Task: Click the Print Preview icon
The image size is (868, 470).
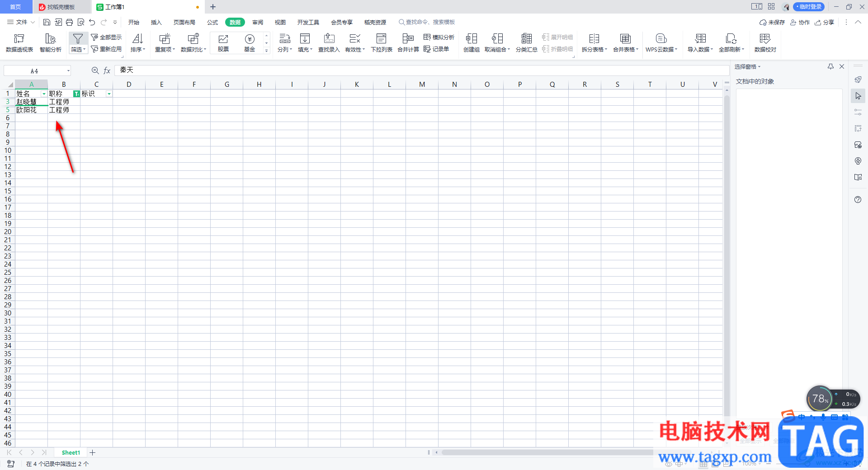Action: coord(81,22)
